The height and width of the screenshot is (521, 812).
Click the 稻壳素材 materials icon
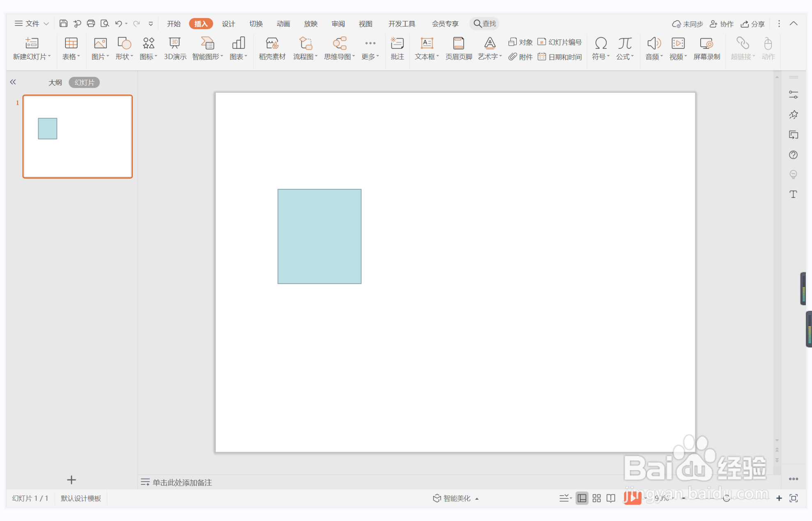(x=272, y=48)
